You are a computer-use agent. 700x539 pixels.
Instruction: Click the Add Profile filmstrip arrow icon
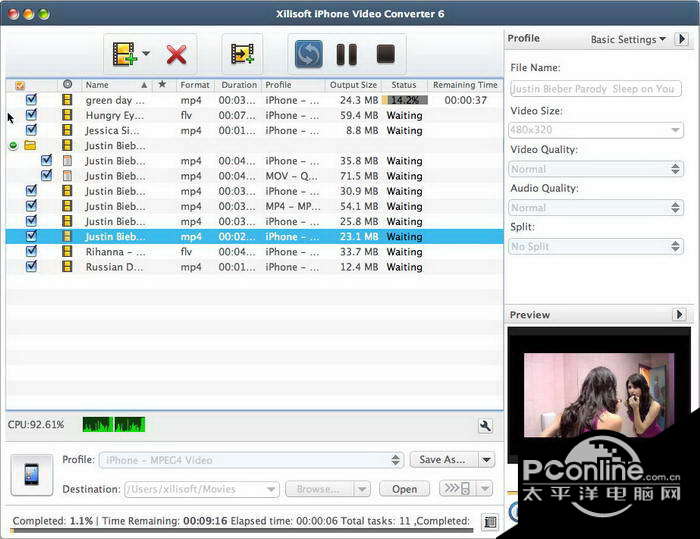click(x=242, y=54)
